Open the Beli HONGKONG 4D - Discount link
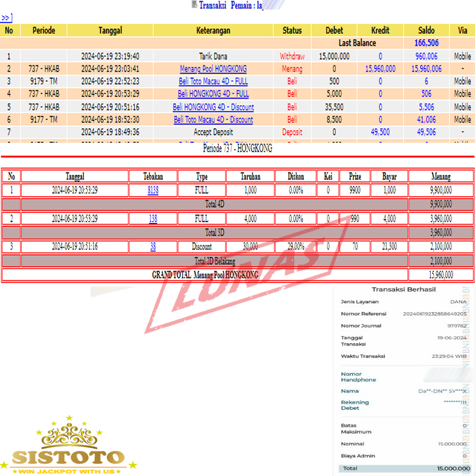 [x=213, y=107]
